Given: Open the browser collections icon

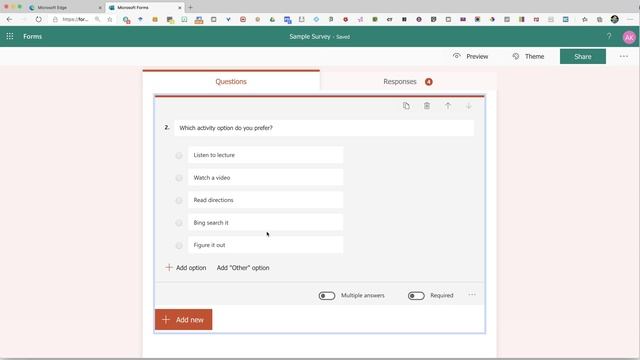Looking at the screenshot, I should (x=600, y=19).
